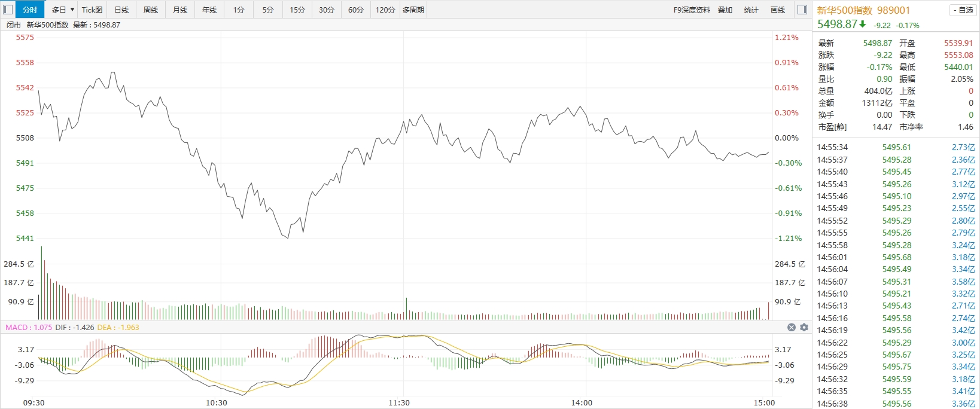Expand the 多日 dropdown arrow

click(72, 10)
